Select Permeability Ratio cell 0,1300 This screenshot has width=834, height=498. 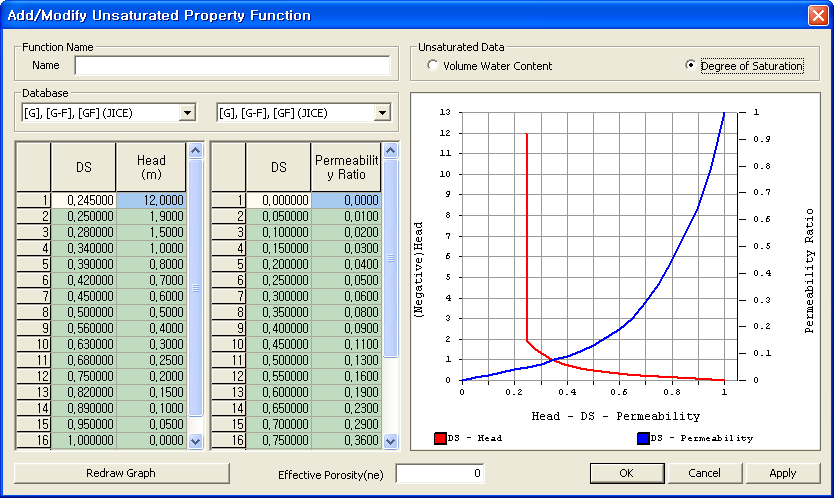tap(346, 360)
